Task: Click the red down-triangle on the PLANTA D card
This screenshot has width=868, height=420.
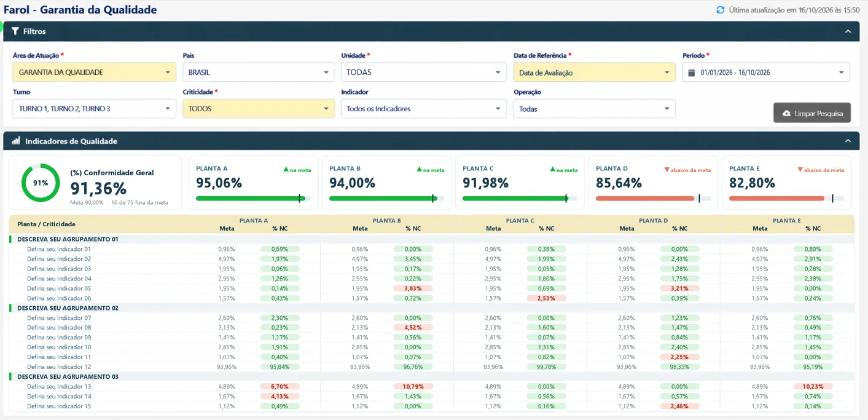Action: click(x=667, y=170)
